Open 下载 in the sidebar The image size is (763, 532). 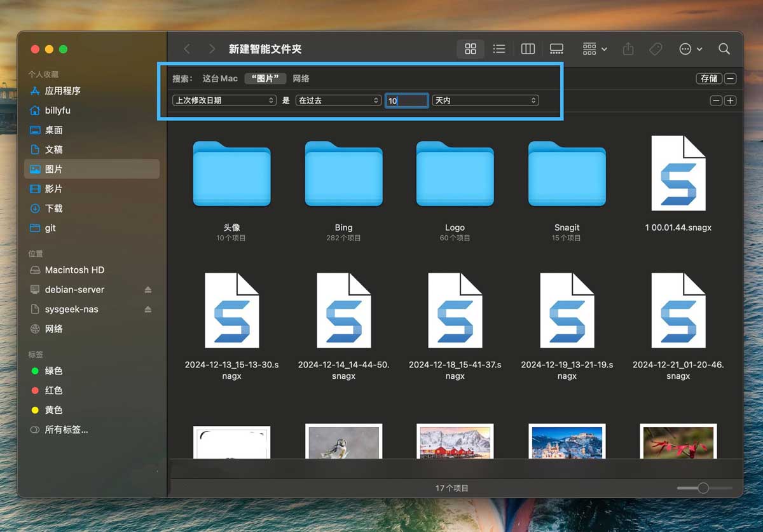point(53,208)
